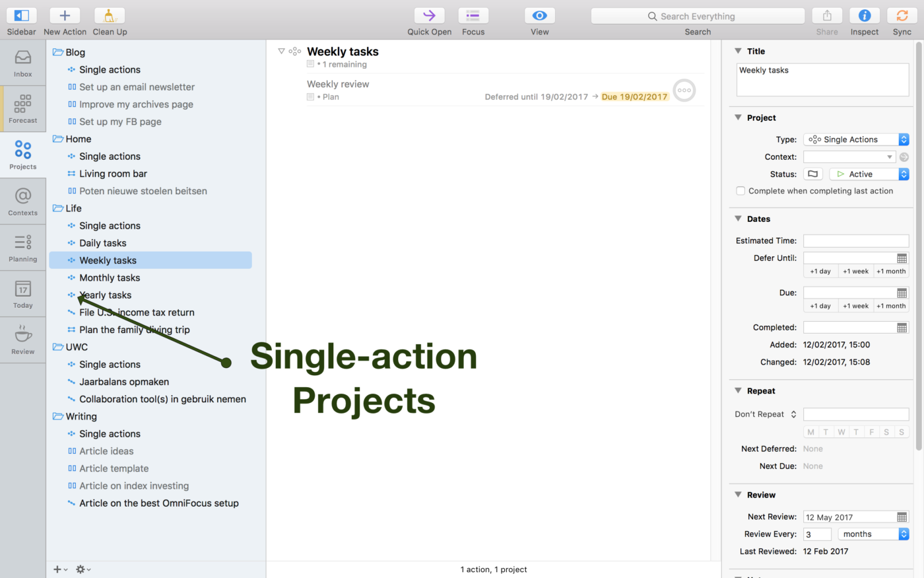This screenshot has height=578, width=924.
Task: Click the Sync toolbar icon
Action: click(x=902, y=16)
